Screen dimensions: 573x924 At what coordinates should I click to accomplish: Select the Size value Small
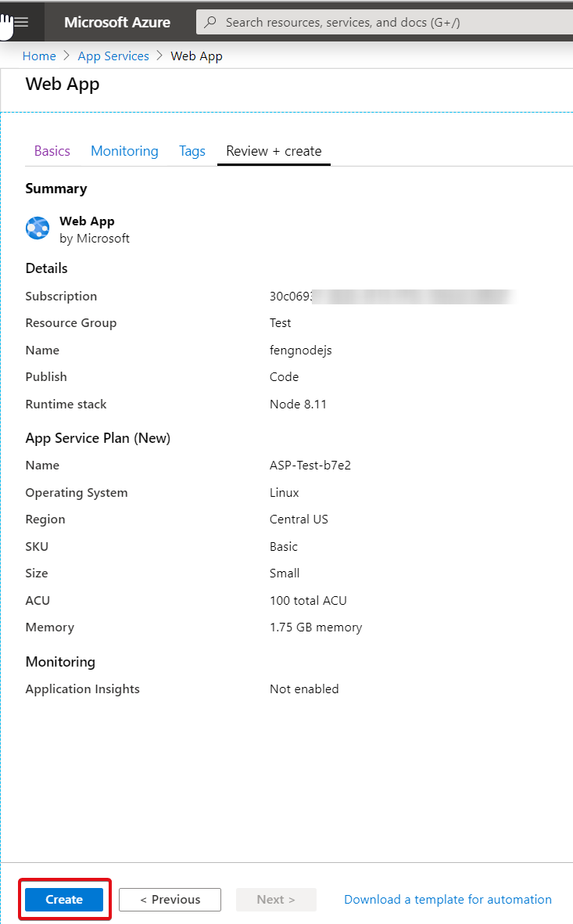point(285,573)
